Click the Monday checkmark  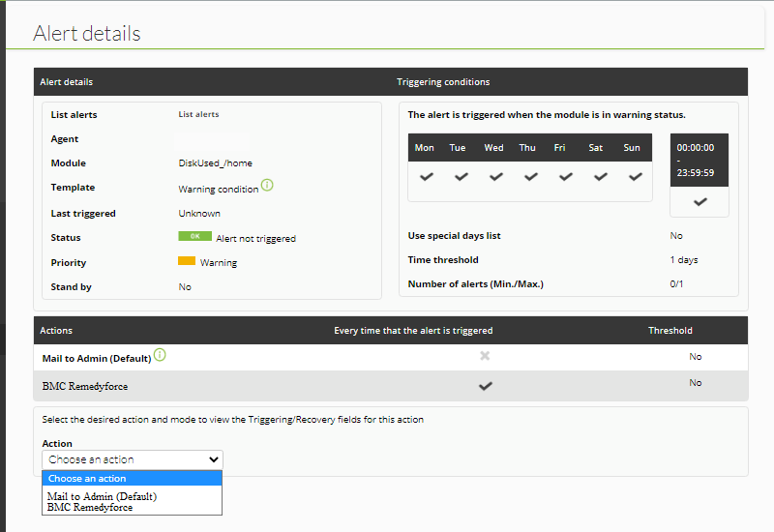pyautogui.click(x=427, y=177)
